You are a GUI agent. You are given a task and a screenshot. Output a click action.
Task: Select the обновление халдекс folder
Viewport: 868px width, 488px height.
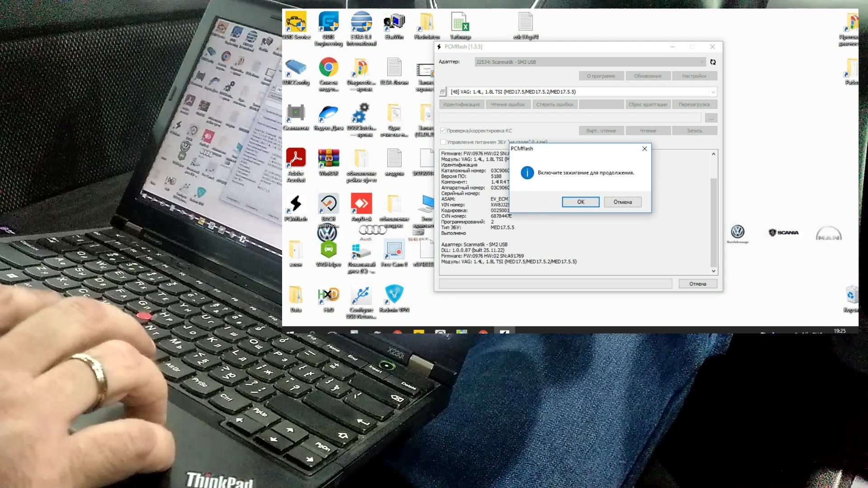(394, 210)
